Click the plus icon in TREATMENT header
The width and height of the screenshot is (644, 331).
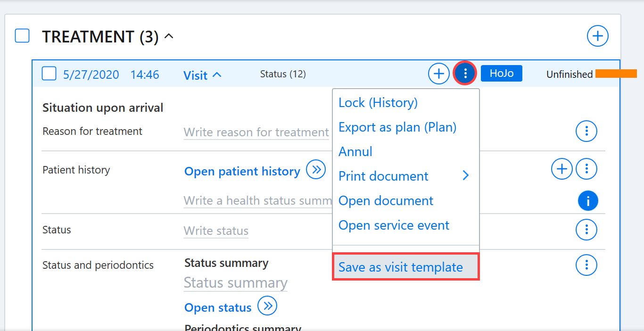coord(597,36)
